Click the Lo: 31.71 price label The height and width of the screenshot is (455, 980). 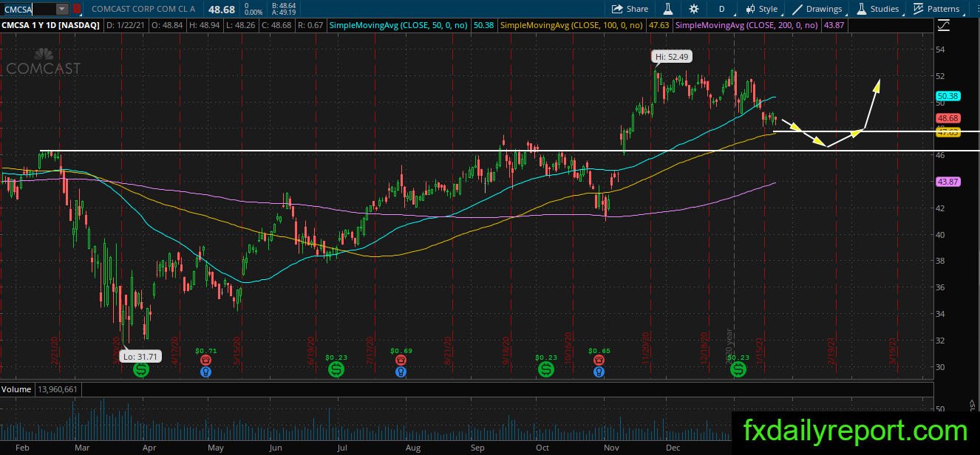tap(139, 357)
